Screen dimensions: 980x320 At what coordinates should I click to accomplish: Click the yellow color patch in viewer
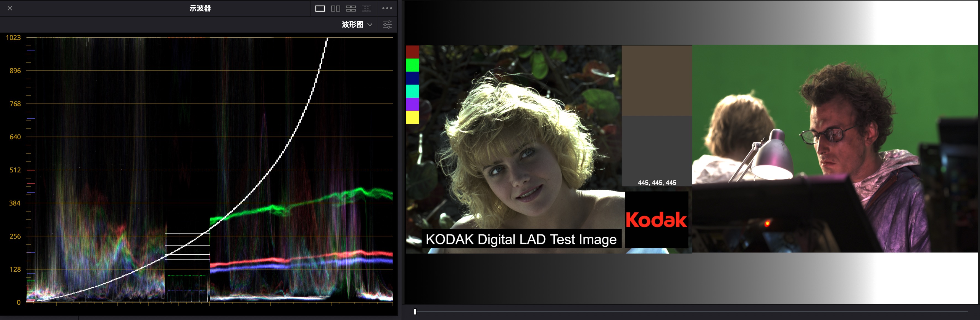pyautogui.click(x=412, y=117)
